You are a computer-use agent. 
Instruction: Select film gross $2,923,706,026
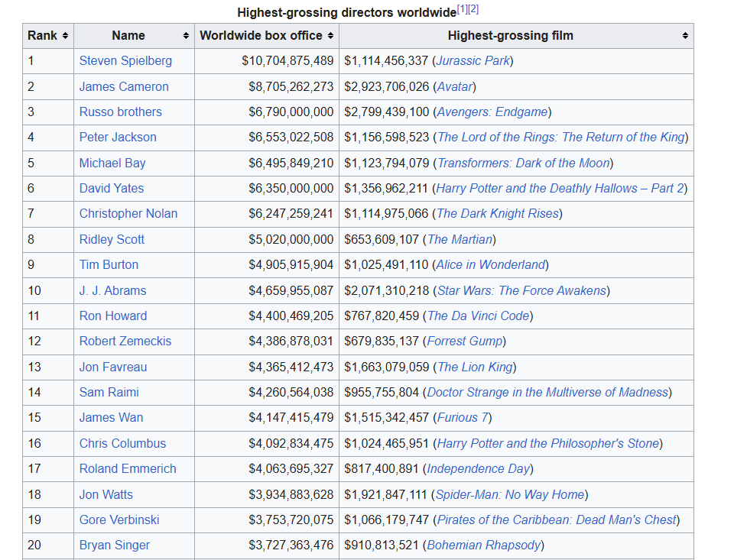coord(387,86)
